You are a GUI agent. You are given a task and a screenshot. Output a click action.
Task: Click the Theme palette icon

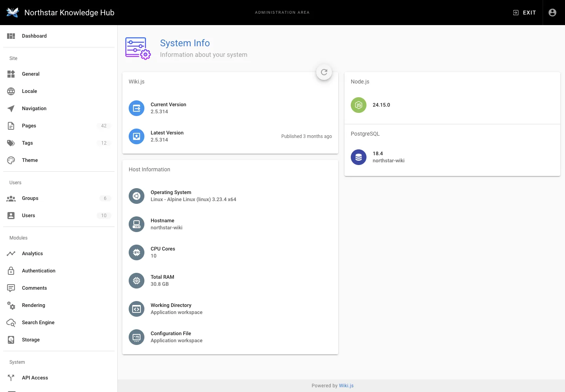pyautogui.click(x=11, y=160)
